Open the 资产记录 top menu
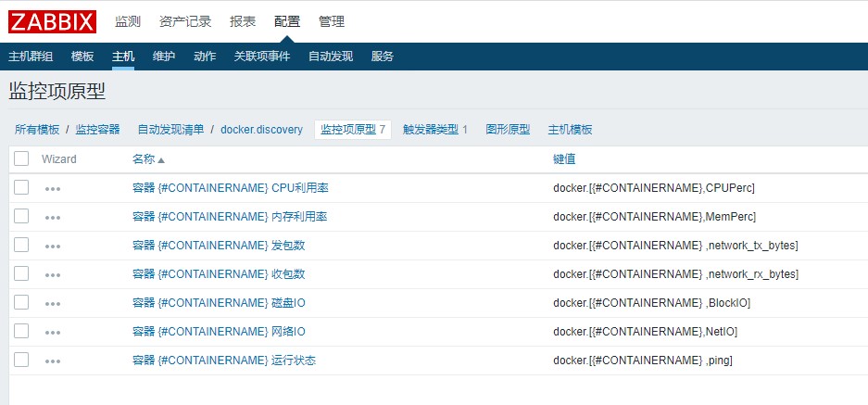 pos(185,22)
